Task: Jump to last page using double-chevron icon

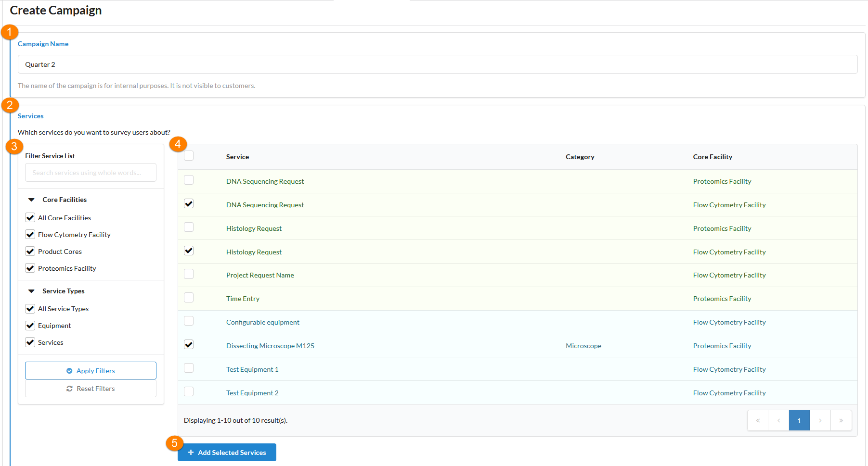Action: pyautogui.click(x=841, y=420)
